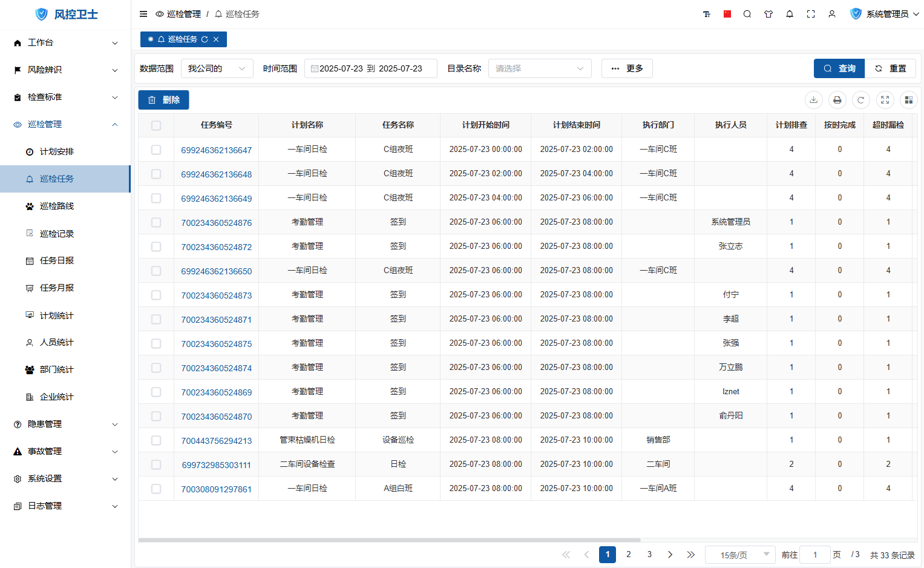Select 计划安排 in sidebar menu
Viewport: 924px width, 568px height.
[57, 151]
